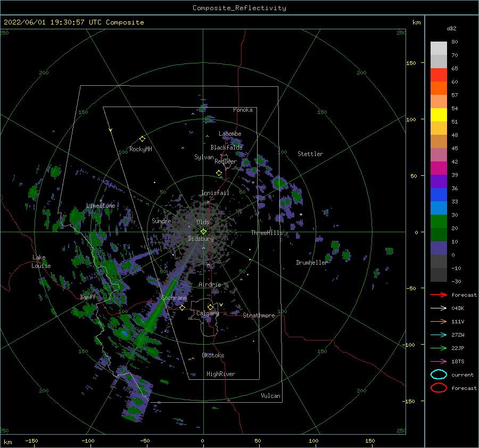Click the Didsbury town label

(201, 239)
